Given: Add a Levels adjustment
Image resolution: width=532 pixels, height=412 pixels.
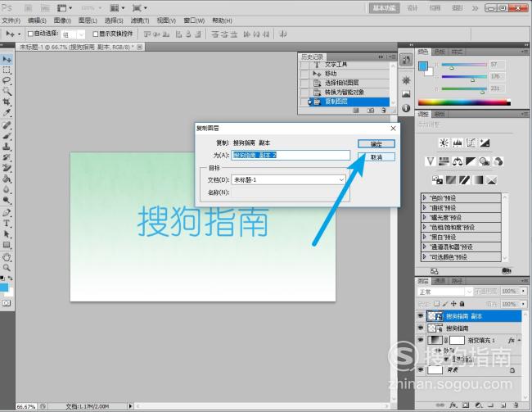Looking at the screenshot, I should click(x=458, y=143).
